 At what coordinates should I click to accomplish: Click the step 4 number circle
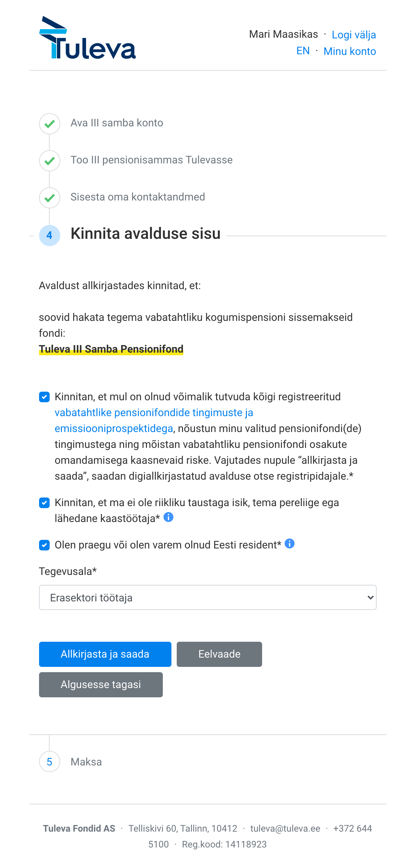(50, 235)
